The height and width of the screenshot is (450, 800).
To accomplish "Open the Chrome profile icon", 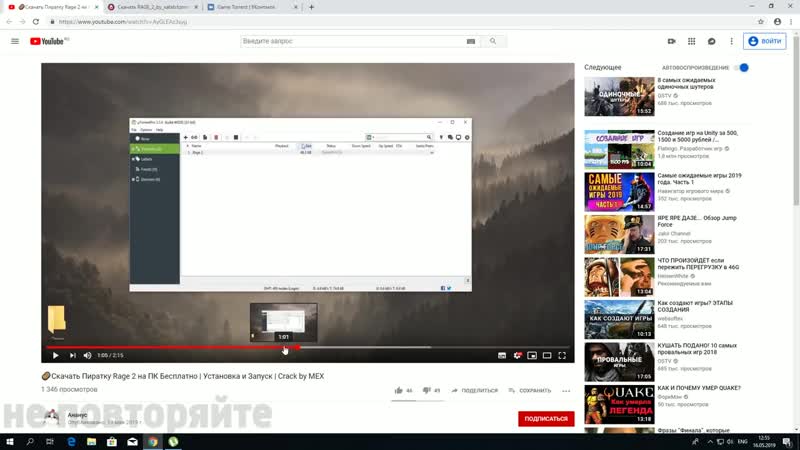I will click(x=777, y=22).
